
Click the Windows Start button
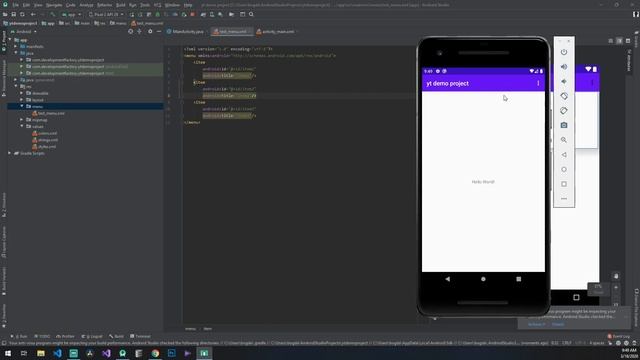pos(8,353)
